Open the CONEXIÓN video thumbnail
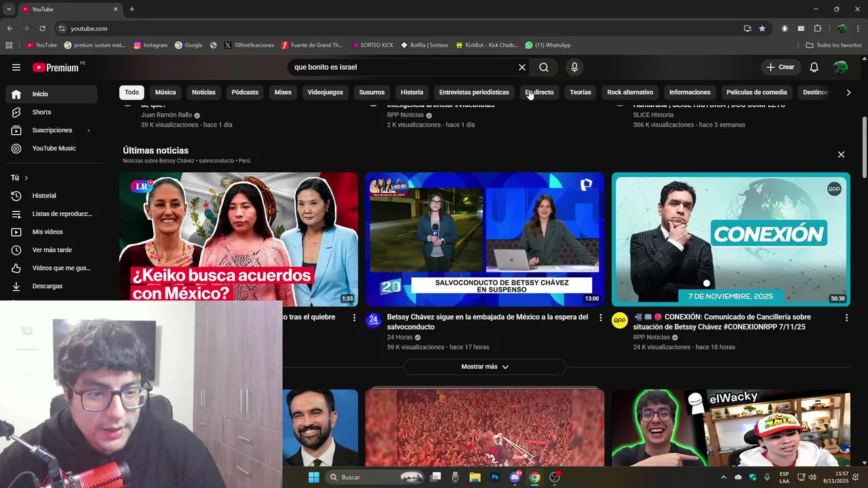 731,239
